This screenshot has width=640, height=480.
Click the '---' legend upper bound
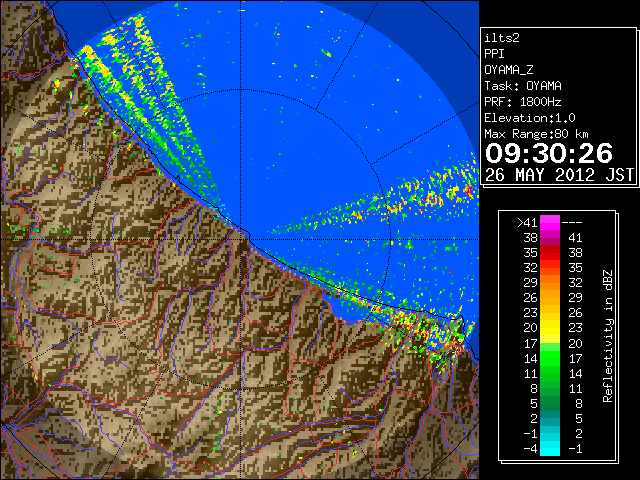tap(572, 223)
